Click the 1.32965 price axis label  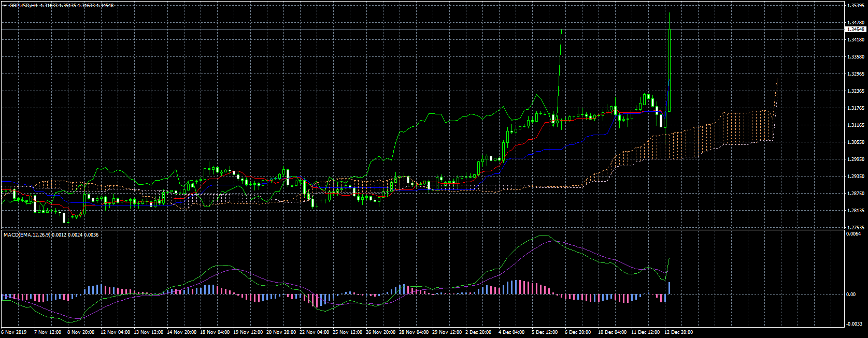(856, 74)
